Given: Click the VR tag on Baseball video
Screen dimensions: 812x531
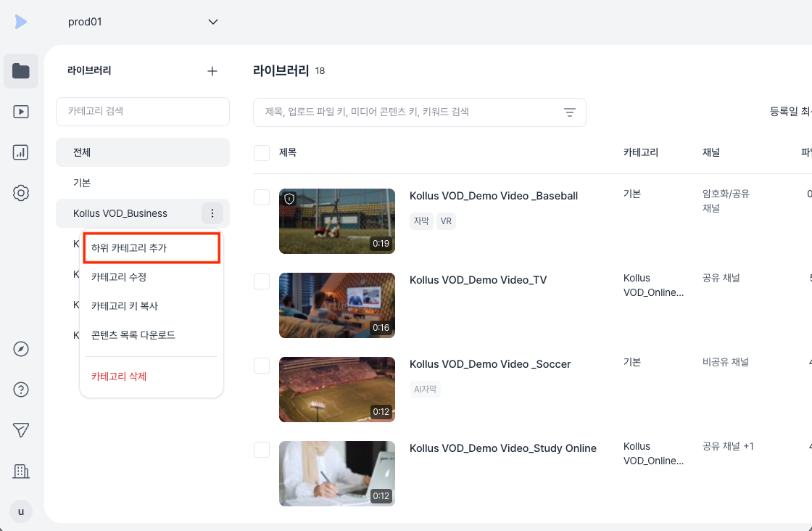Looking at the screenshot, I should (446, 221).
